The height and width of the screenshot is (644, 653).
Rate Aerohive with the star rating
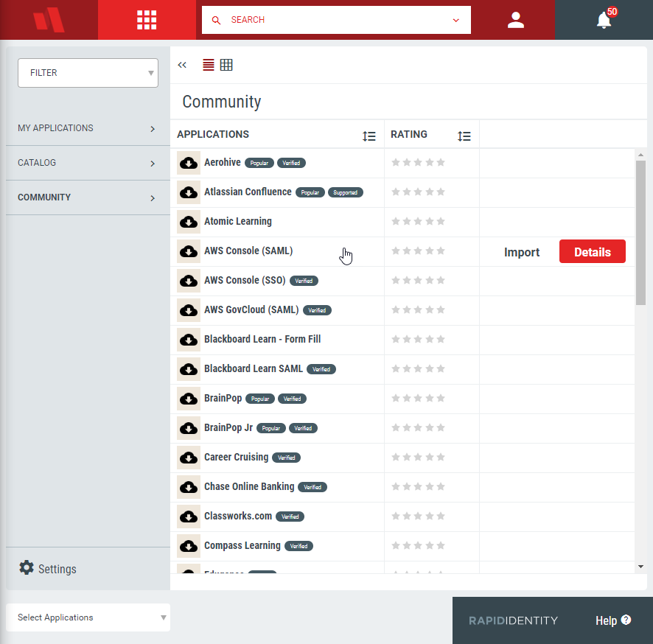(418, 162)
